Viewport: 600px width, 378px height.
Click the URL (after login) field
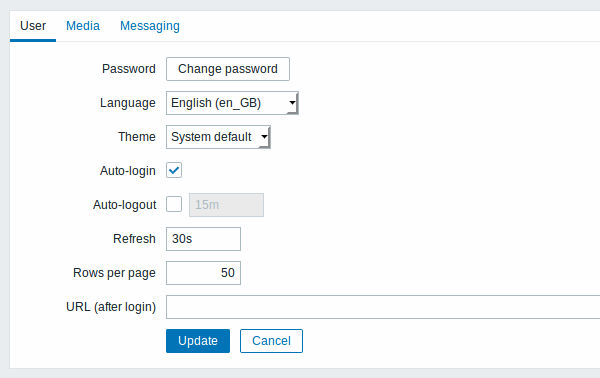coord(383,307)
